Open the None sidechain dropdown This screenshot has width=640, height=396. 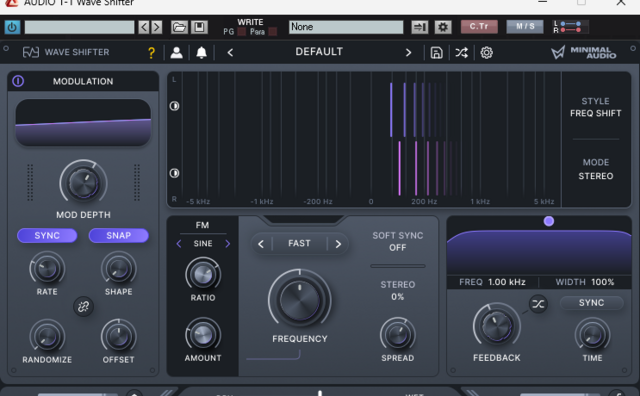(346, 27)
